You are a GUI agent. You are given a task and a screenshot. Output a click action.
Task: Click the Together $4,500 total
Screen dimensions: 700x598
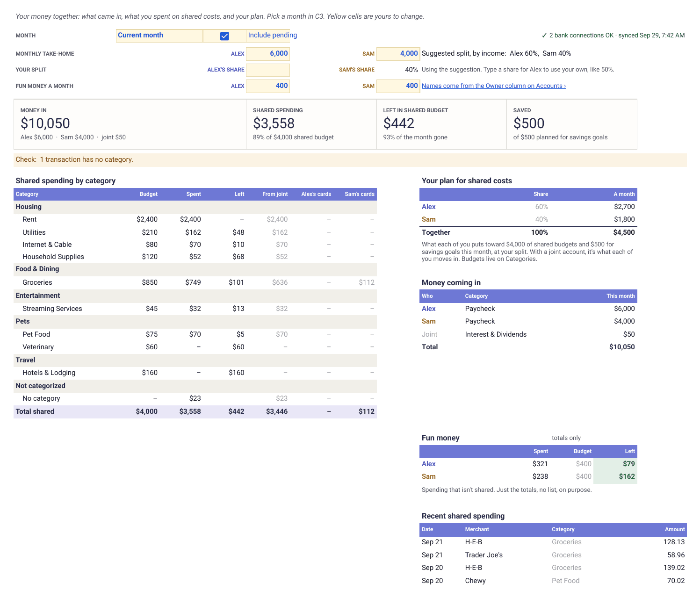(624, 232)
